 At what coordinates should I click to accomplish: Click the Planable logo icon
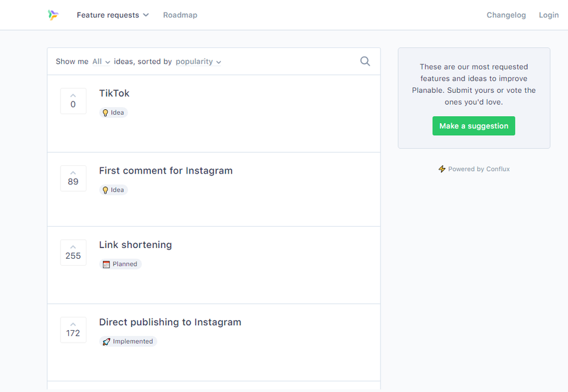[53, 15]
